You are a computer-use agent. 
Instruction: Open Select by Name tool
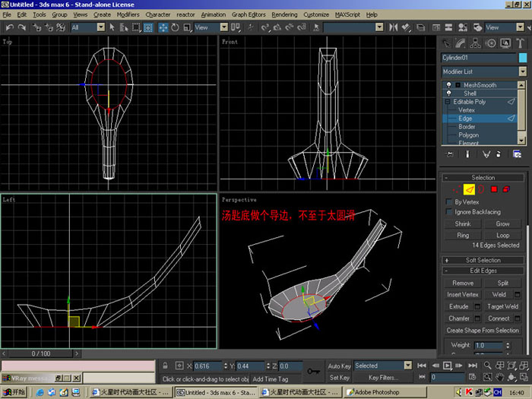pos(124,27)
